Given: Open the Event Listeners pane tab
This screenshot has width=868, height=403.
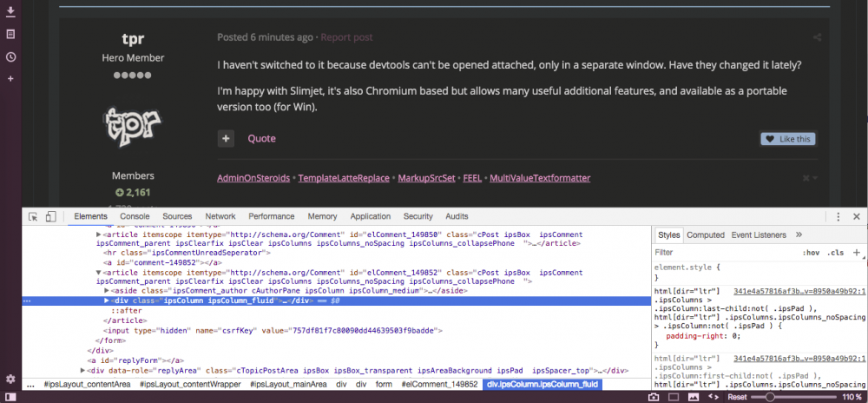Looking at the screenshot, I should [759, 235].
